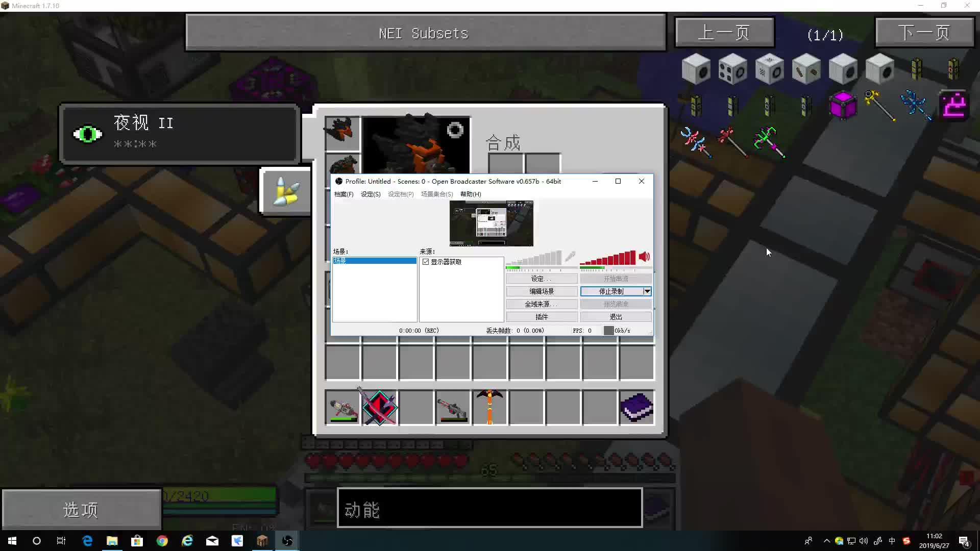Launch Internet Explorer from the taskbar
The image size is (980, 551).
click(x=187, y=541)
